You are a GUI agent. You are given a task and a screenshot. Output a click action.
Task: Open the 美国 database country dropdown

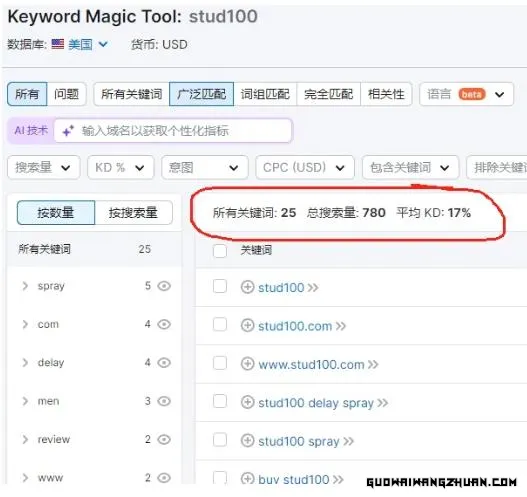click(x=88, y=44)
